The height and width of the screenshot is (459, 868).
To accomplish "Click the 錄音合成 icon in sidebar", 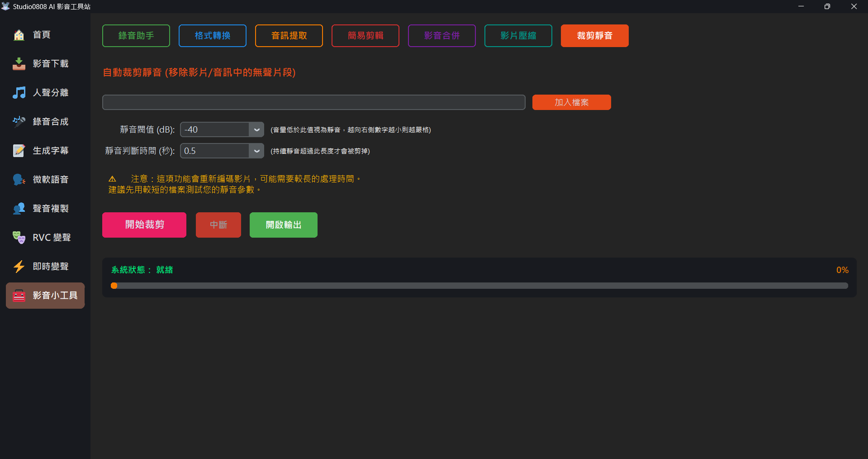I will tap(19, 122).
